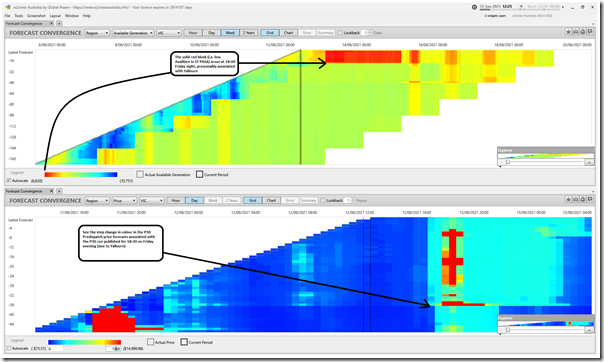The height and width of the screenshot is (362, 604).
Task: Switch bottom widget to Chart view
Action: (271, 200)
